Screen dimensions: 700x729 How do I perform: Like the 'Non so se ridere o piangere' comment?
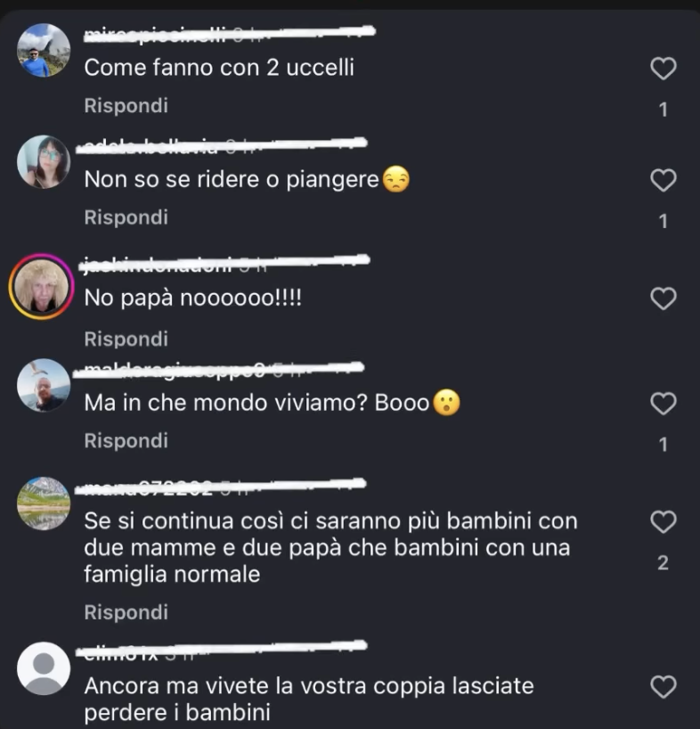663,180
